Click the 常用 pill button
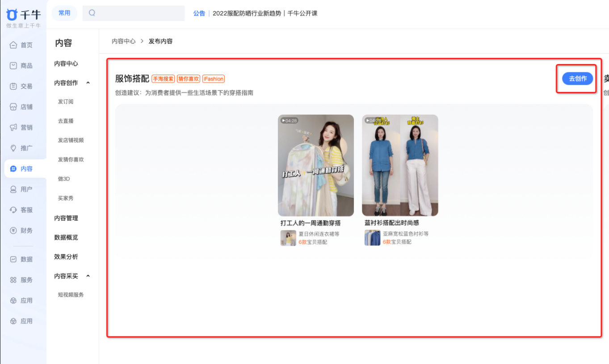609x364 pixels. [x=64, y=13]
